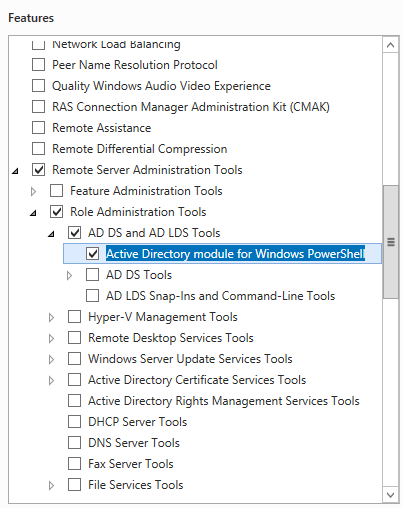Enable Remote Differential Compression checkbox

point(38,149)
